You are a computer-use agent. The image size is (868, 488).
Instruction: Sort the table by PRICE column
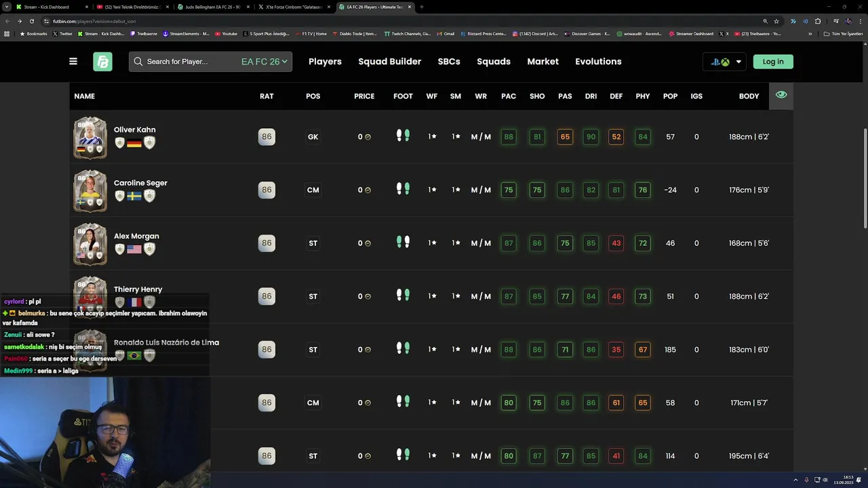coord(364,96)
